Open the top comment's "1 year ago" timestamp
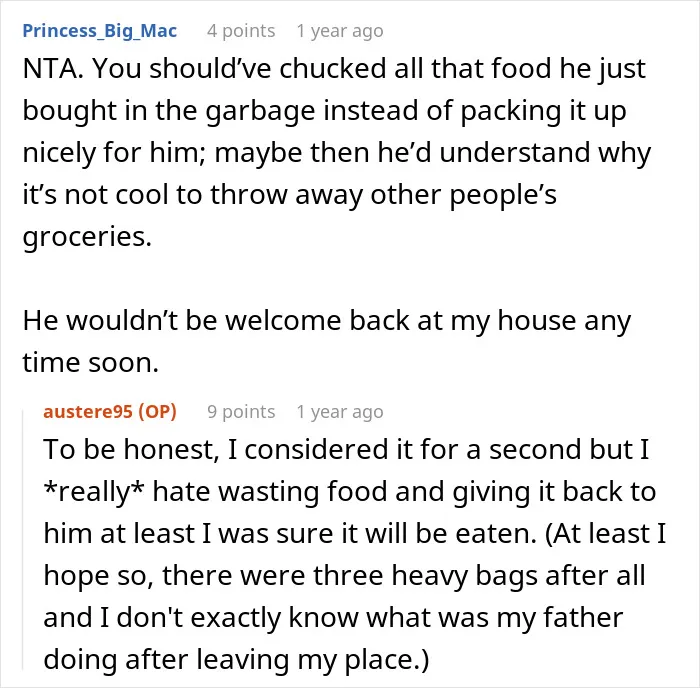The width and height of the screenshot is (700, 688). click(x=340, y=31)
